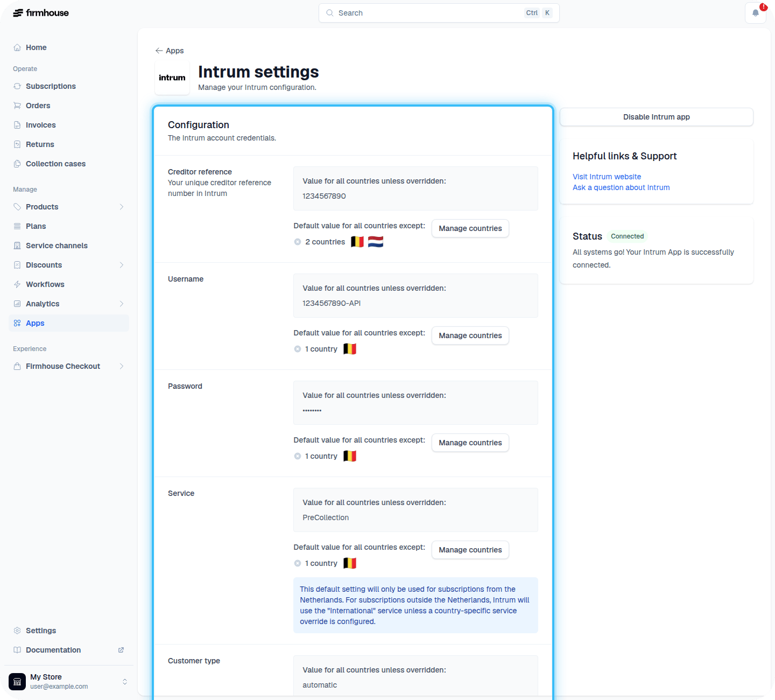The width and height of the screenshot is (775, 700).
Task: Click the firmhouse logo
Action: point(41,13)
